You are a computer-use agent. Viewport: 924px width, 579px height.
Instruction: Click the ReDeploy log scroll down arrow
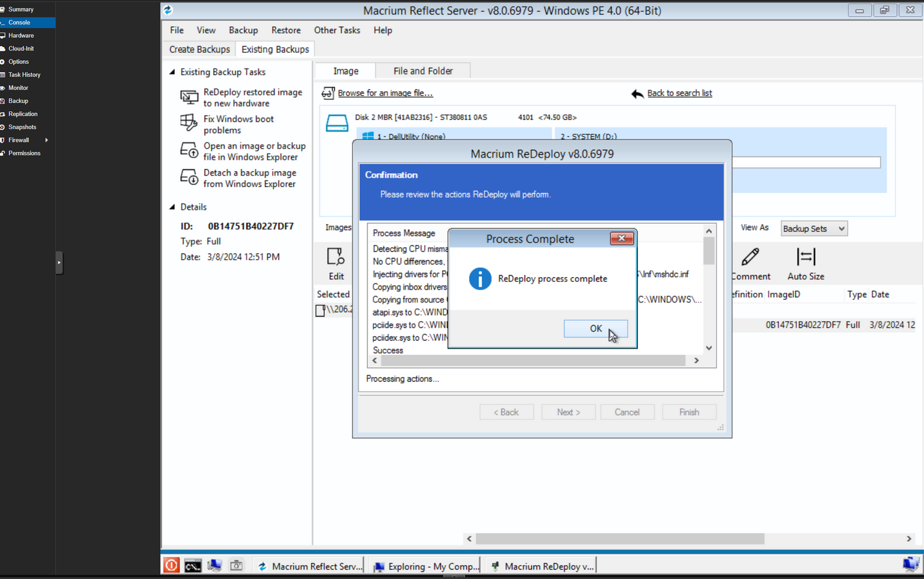tap(709, 348)
